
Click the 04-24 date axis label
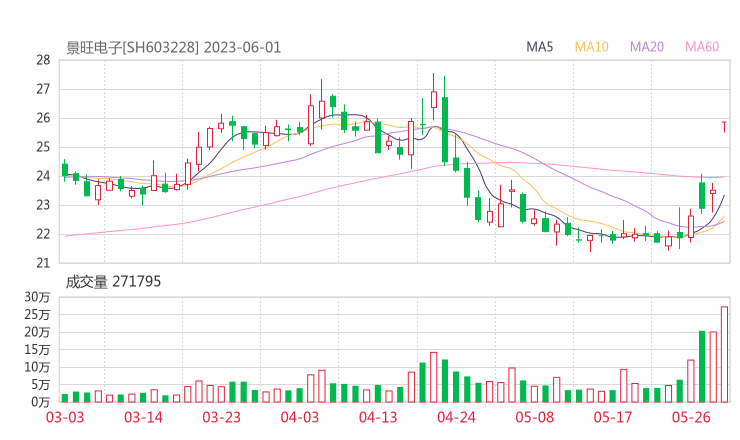pyautogui.click(x=456, y=417)
